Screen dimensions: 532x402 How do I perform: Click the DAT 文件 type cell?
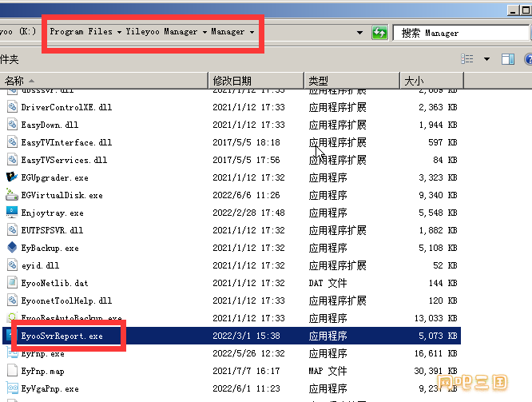point(328,283)
